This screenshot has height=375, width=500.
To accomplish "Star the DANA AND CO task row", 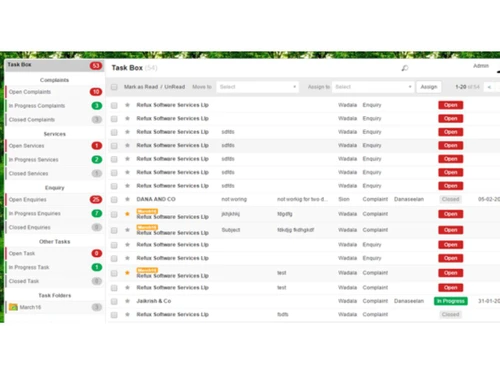I will point(127,199).
